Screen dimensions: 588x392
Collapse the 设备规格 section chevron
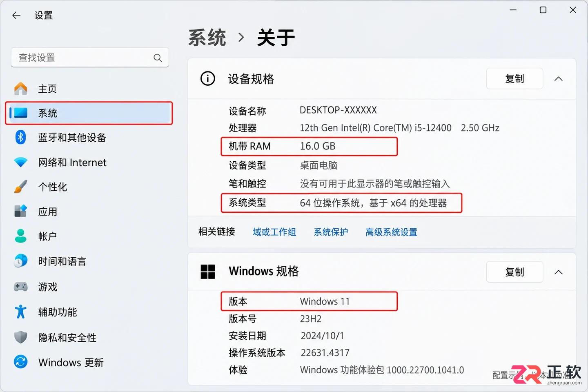[x=559, y=79]
